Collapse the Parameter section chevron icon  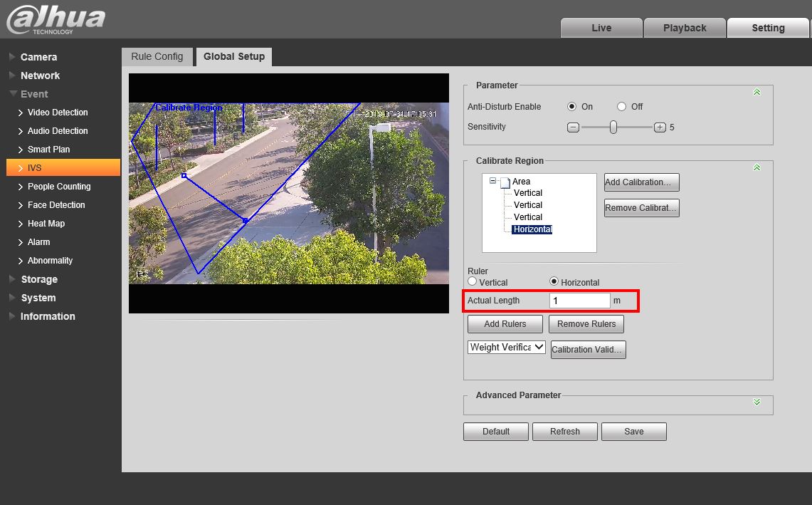point(756,92)
